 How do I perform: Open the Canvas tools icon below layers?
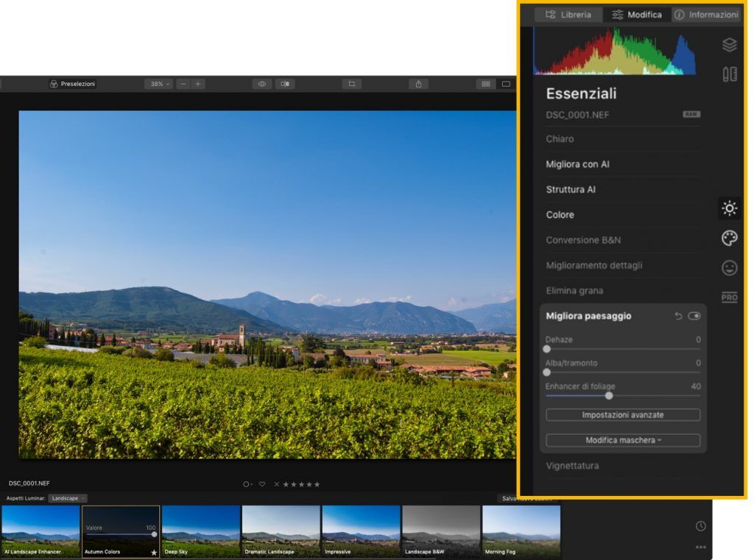[x=729, y=74]
